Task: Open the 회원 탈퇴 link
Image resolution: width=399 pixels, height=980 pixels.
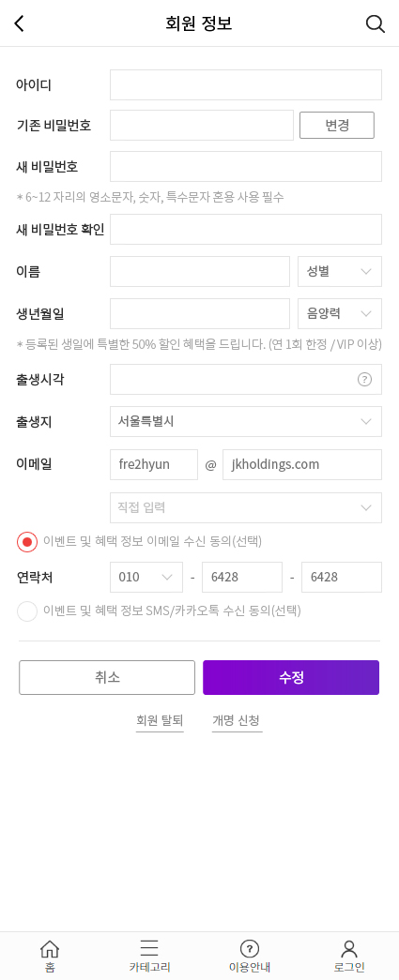Action: click(160, 720)
